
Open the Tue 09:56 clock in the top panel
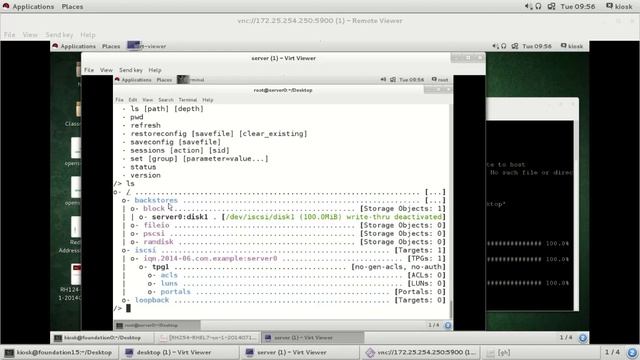pos(578,7)
